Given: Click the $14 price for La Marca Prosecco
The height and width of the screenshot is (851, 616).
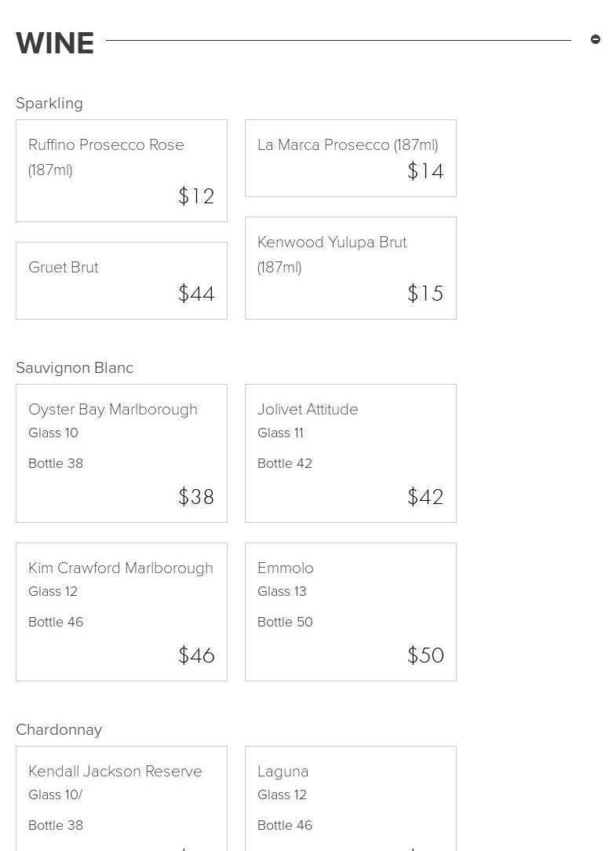Looking at the screenshot, I should click(425, 171).
